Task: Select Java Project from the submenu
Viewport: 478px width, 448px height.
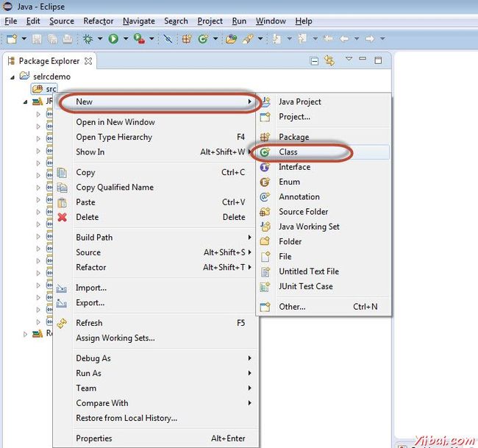Action: 324,102
